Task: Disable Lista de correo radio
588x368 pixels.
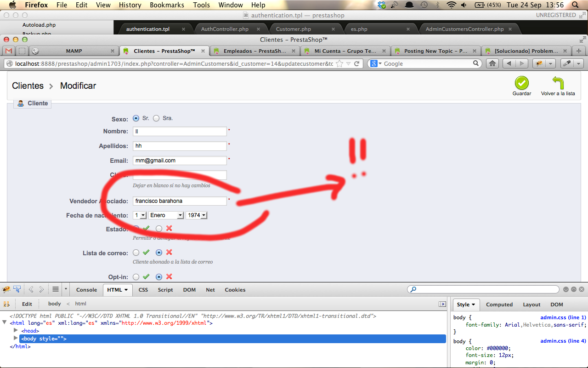Action: point(159,253)
